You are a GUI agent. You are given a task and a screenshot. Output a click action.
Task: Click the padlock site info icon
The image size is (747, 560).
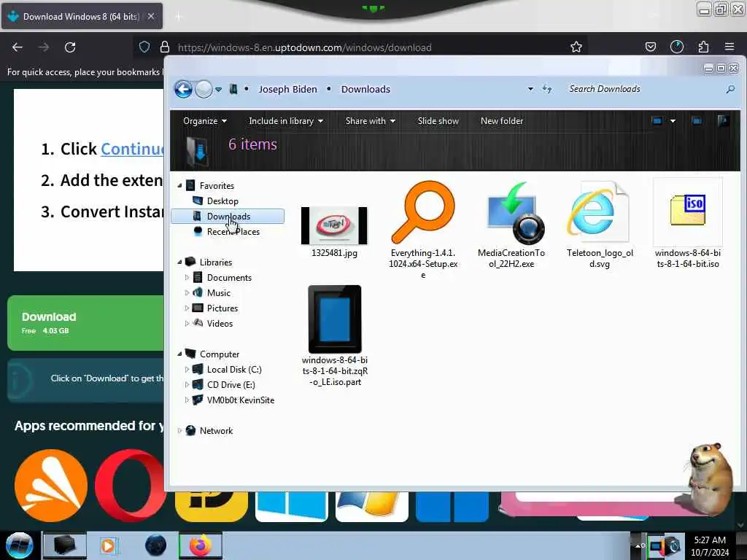(x=165, y=47)
